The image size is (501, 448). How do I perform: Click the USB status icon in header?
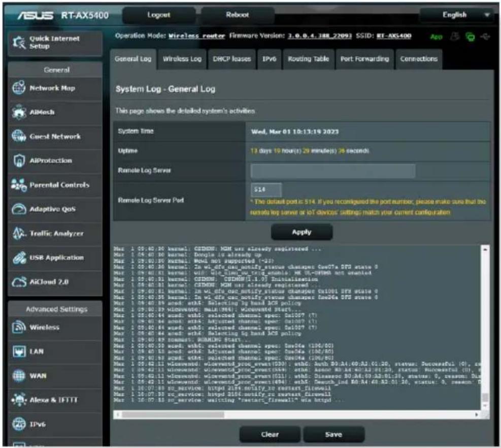point(485,37)
